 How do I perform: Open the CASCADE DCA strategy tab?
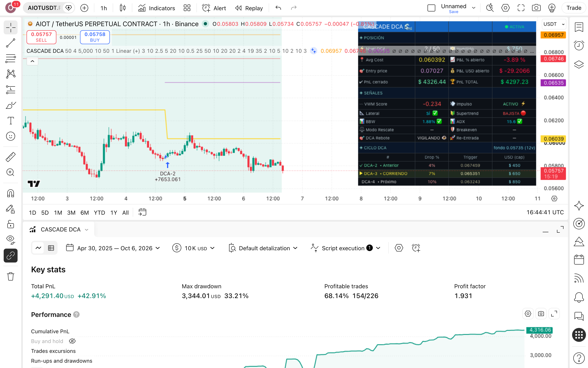pos(59,230)
